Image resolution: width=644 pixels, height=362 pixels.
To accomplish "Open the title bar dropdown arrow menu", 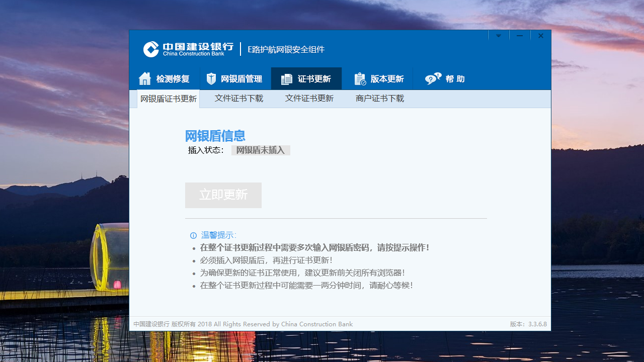I will coord(498,35).
